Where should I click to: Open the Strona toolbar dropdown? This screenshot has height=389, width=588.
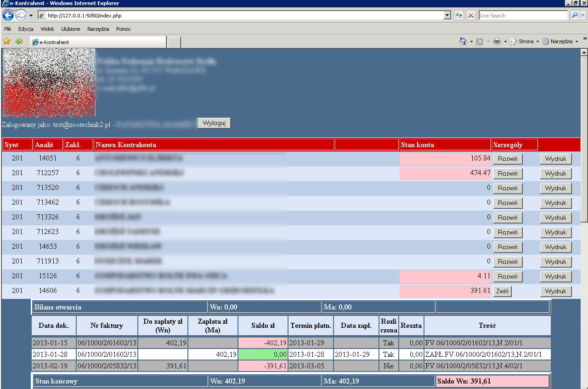526,41
